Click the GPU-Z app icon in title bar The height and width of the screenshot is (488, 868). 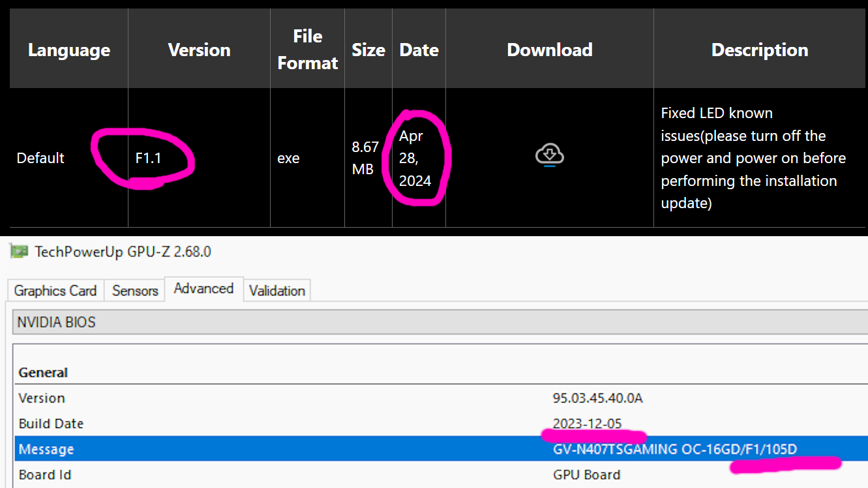click(x=20, y=251)
